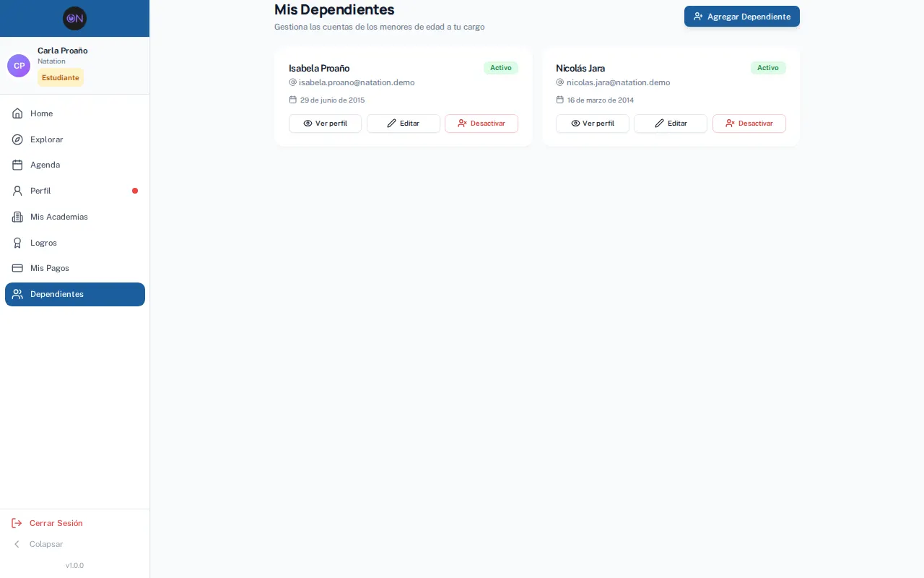This screenshot has width=924, height=578.
Task: Select the Dependientes menu item
Action: (x=75, y=294)
